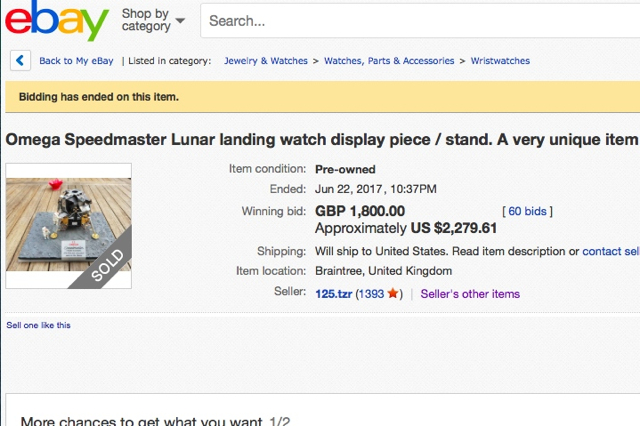Click the blue back arrow icon
Screen dimensions: 640x426
[x=20, y=61]
